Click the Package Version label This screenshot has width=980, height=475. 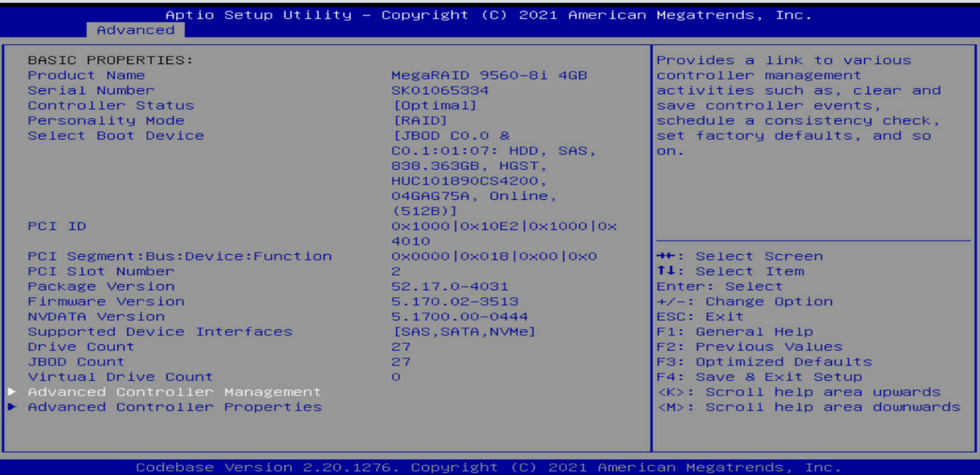coord(101,287)
